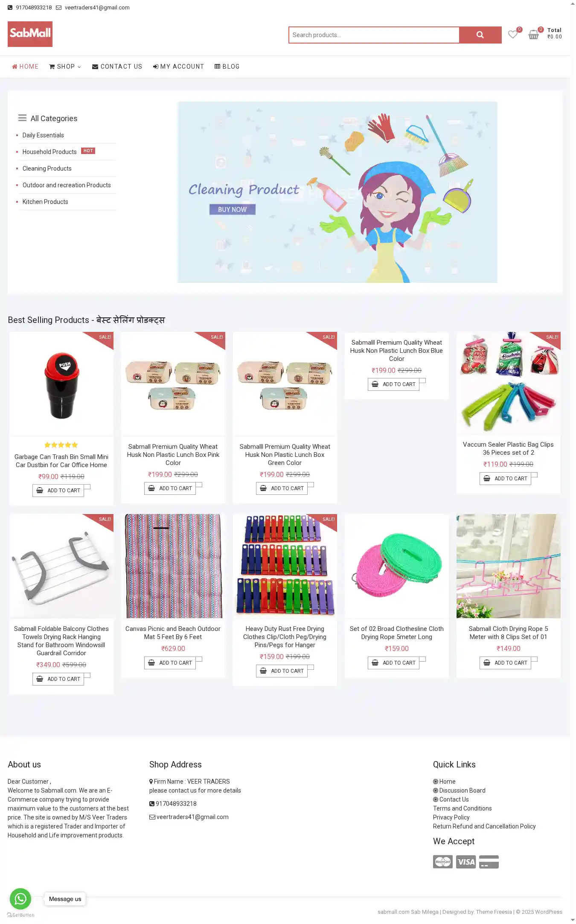Open My Account menu item
Screen dimensions: 576x924
(178, 67)
